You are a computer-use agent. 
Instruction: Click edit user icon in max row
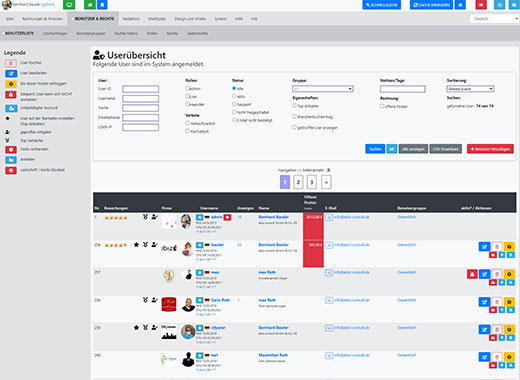click(x=484, y=274)
